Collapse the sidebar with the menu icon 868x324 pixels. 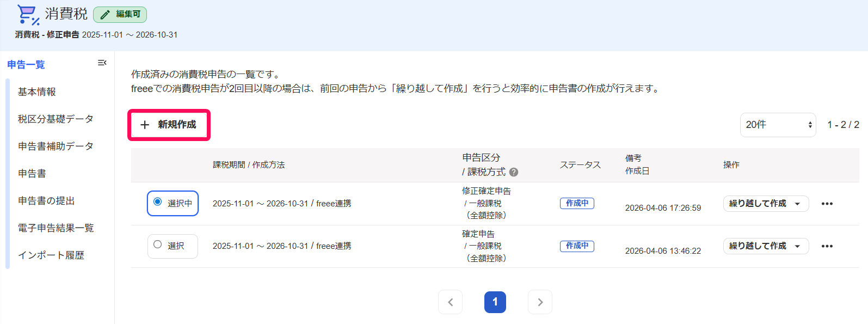(102, 63)
